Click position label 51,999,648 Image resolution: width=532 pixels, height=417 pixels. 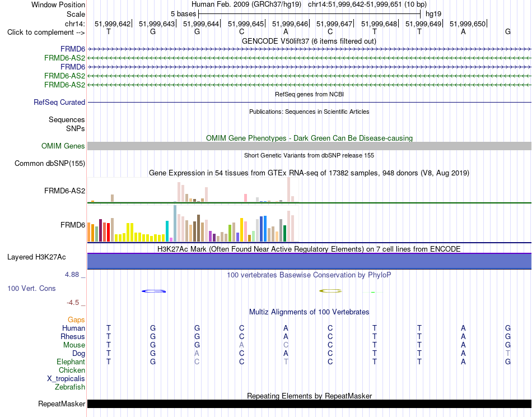(x=379, y=24)
